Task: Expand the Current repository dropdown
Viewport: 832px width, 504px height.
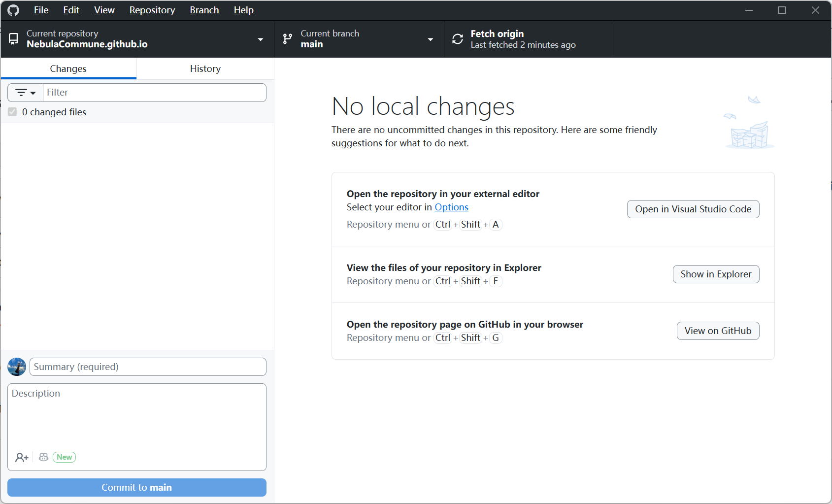Action: [260, 39]
